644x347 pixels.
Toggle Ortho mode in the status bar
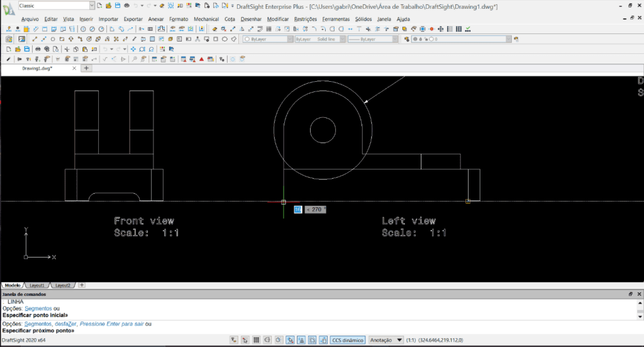(267, 340)
